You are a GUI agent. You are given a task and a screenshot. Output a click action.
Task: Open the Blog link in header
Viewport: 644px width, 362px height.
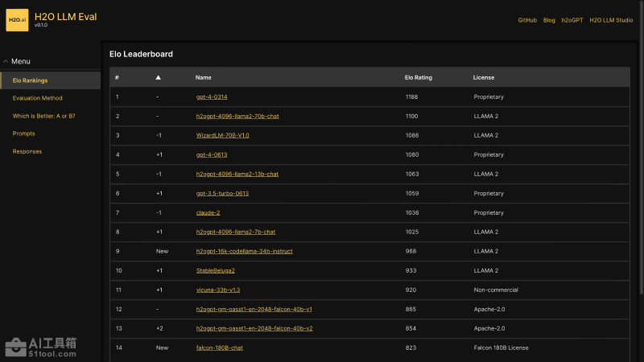pyautogui.click(x=549, y=20)
